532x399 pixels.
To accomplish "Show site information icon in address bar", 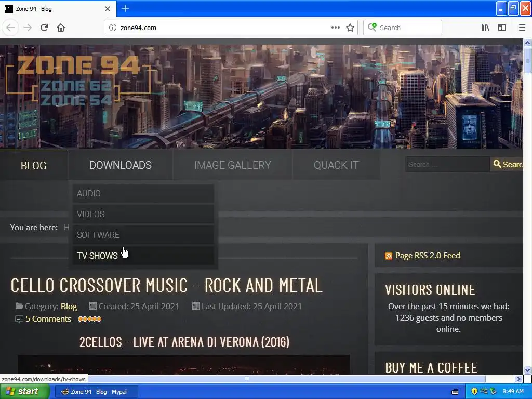I will tap(113, 28).
